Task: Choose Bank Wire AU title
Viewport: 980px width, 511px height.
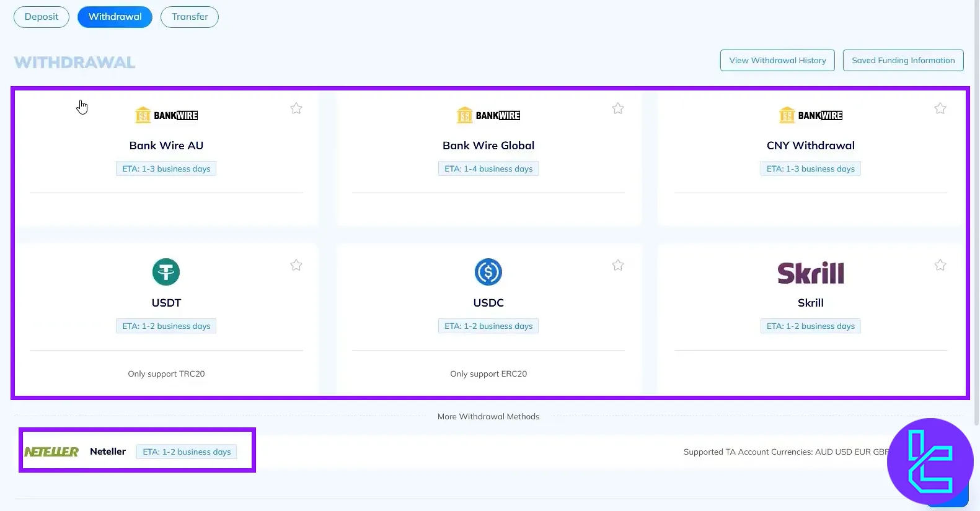Action: point(166,146)
